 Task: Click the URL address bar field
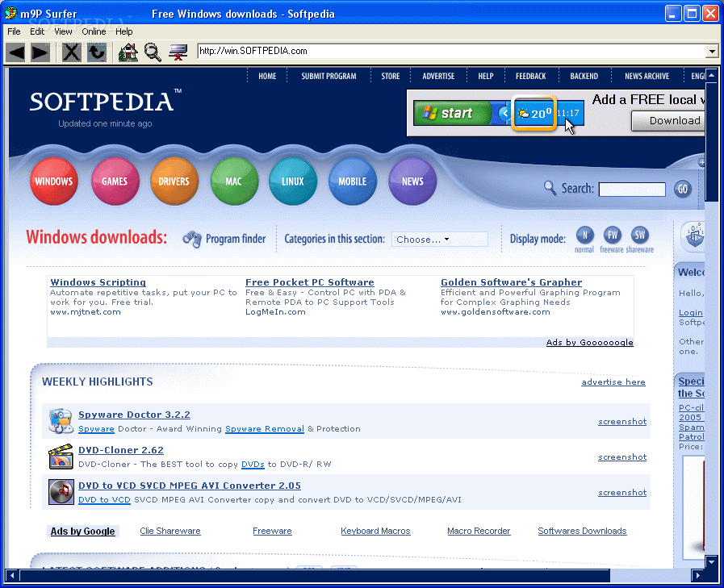coord(451,52)
